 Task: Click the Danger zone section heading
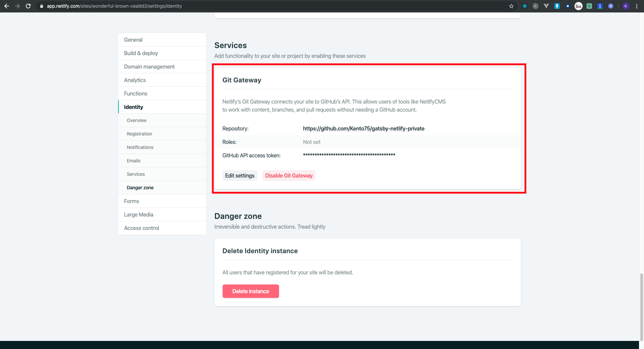coord(238,216)
